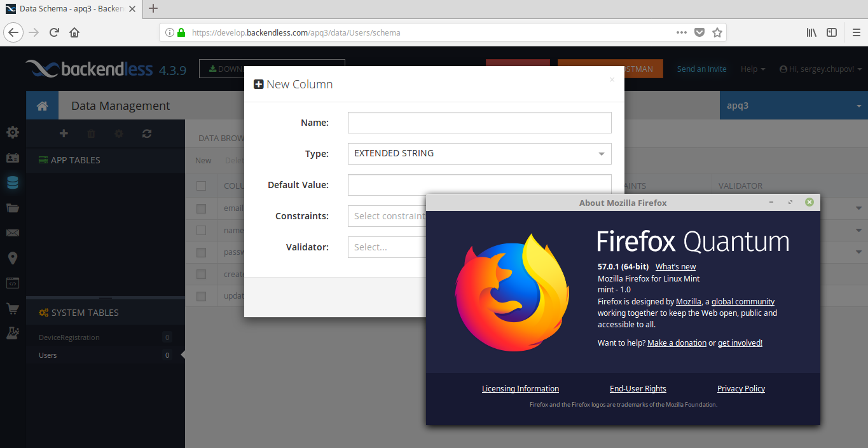Viewport: 868px width, 448px height.
Task: Open the Messaging envelope icon in sidebar
Action: [x=13, y=233]
